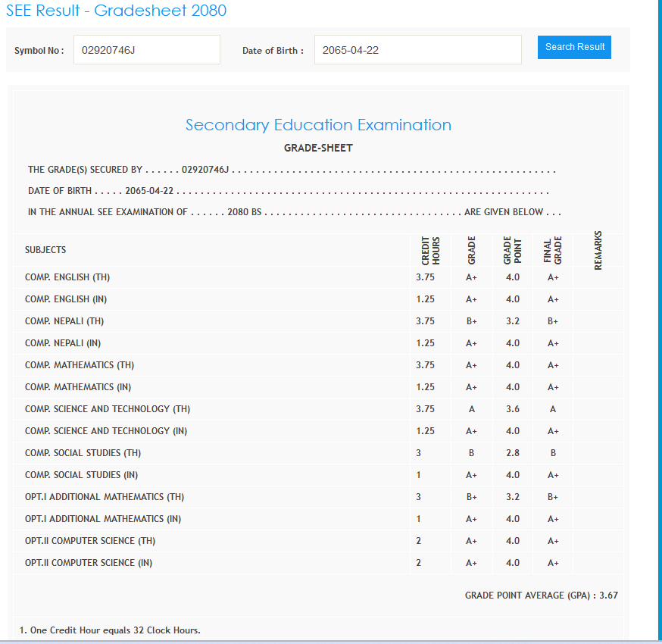The height and width of the screenshot is (644, 662).
Task: Click the CREDIT HOURS column header
Action: click(x=430, y=251)
